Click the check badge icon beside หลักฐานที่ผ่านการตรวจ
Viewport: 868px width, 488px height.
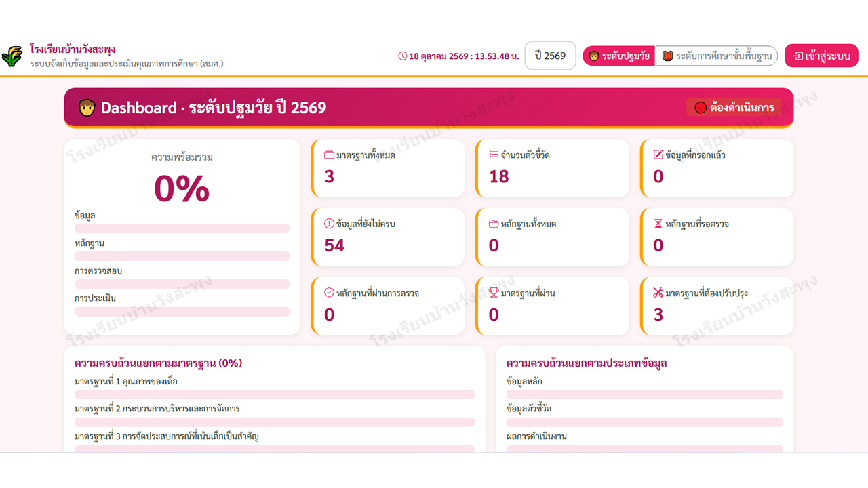click(329, 293)
